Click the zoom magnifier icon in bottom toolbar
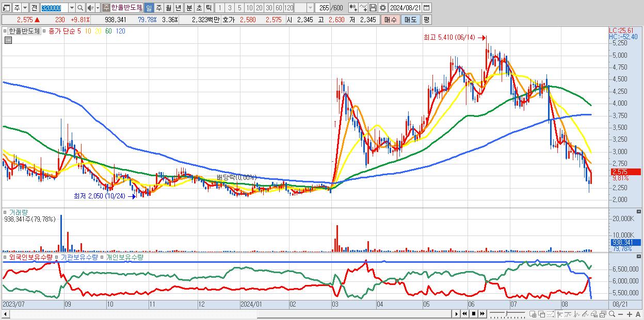 point(612,314)
